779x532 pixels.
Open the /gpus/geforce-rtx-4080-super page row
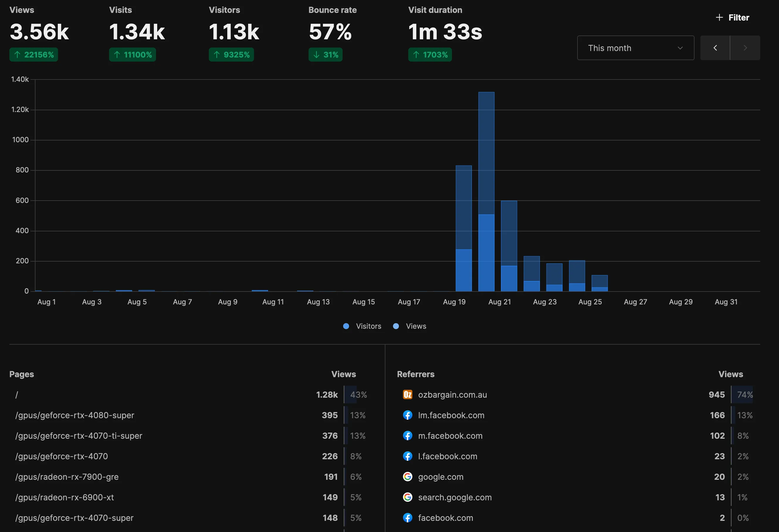pyautogui.click(x=75, y=415)
